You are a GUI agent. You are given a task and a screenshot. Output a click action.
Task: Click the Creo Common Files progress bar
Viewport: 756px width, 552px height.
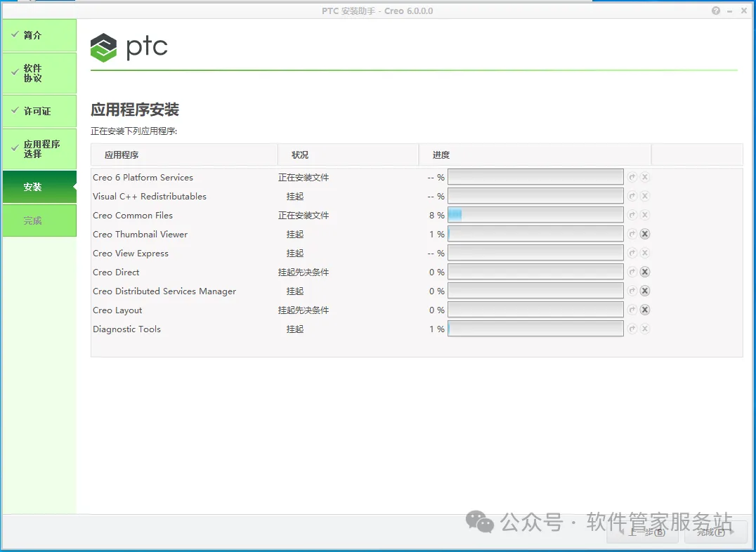[535, 215]
